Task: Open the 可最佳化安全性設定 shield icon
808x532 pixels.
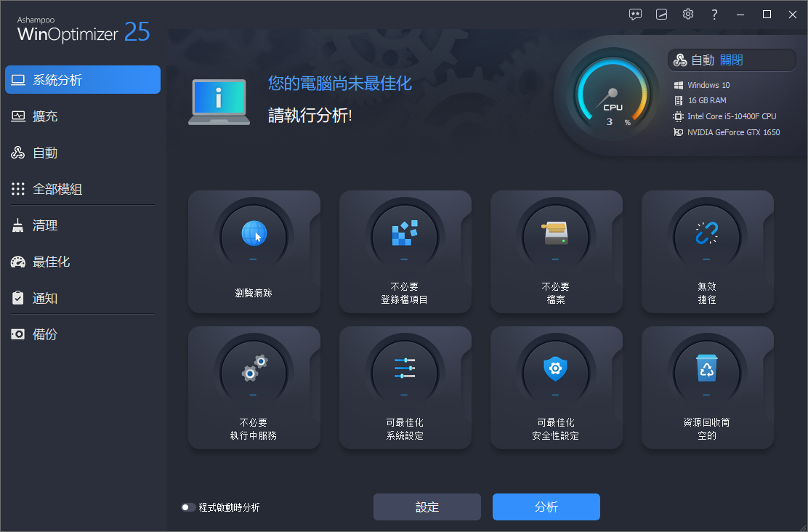Action: tap(556, 370)
